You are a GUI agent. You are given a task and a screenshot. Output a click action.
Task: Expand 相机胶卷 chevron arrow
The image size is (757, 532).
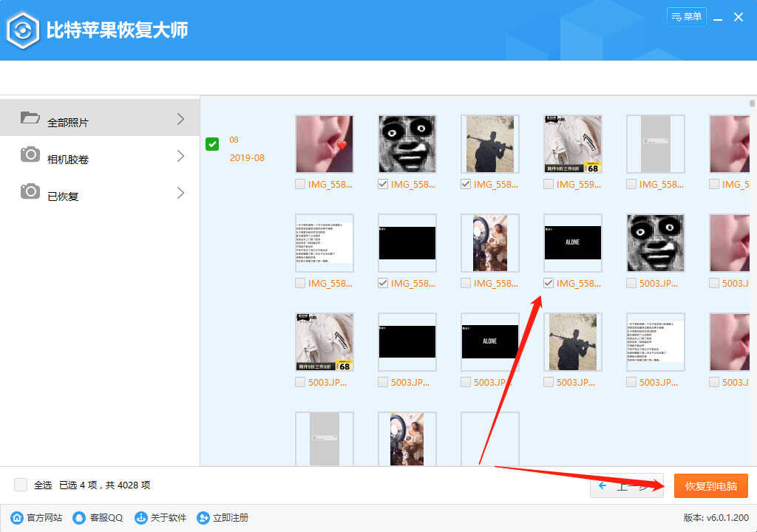(180, 156)
